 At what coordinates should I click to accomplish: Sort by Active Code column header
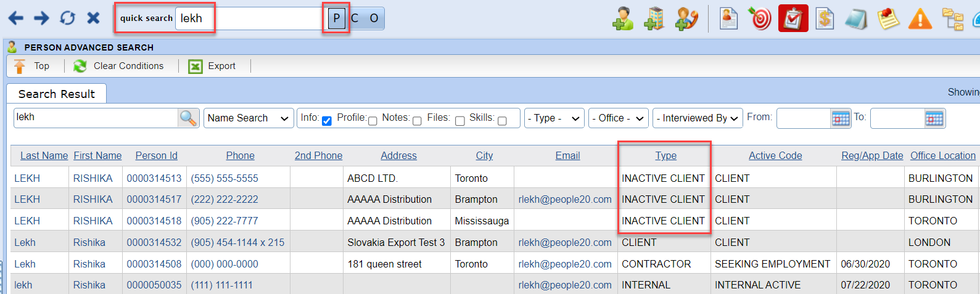775,156
